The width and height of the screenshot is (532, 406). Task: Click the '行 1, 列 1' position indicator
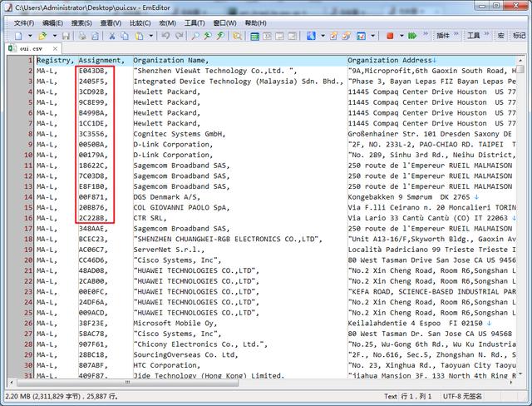[x=416, y=396]
